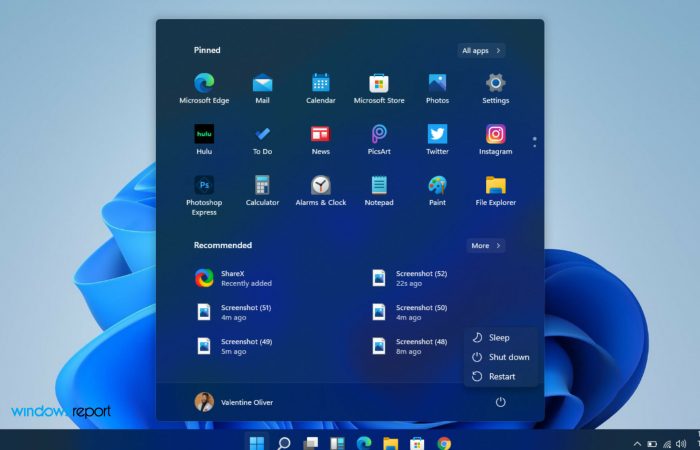
Task: Open Screenshot (50) recommended file
Action: pyautogui.click(x=411, y=312)
